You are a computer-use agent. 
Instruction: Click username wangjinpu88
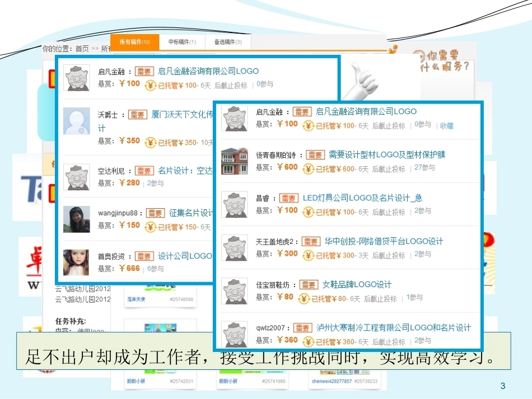click(x=118, y=213)
